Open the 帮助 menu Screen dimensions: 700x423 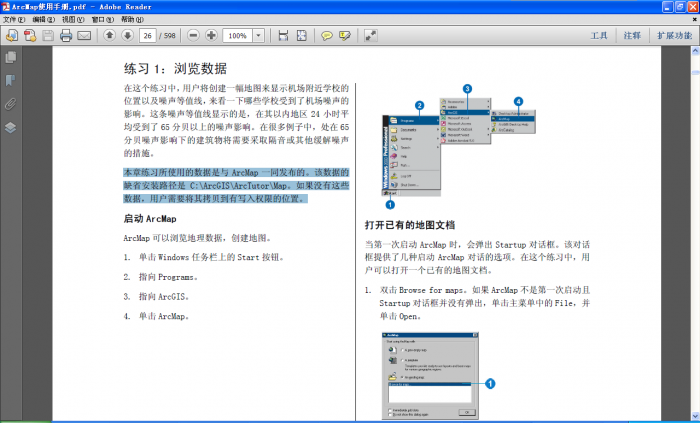[132, 20]
